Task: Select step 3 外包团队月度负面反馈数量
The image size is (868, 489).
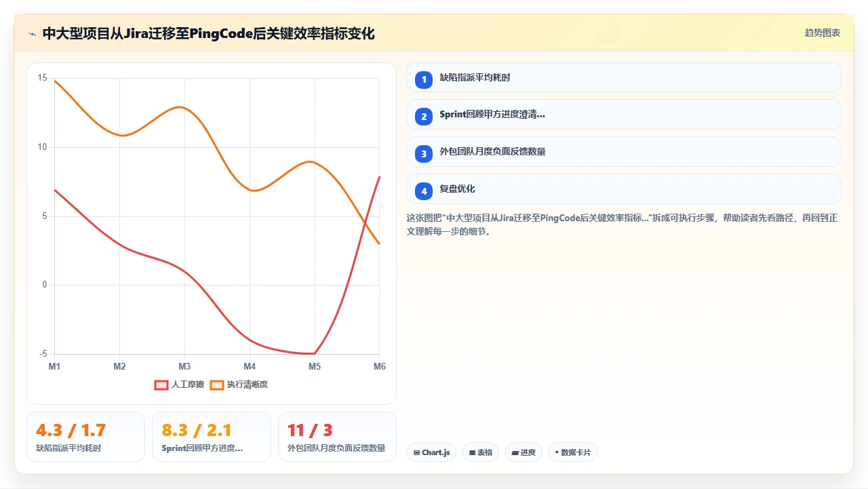Action: 624,152
